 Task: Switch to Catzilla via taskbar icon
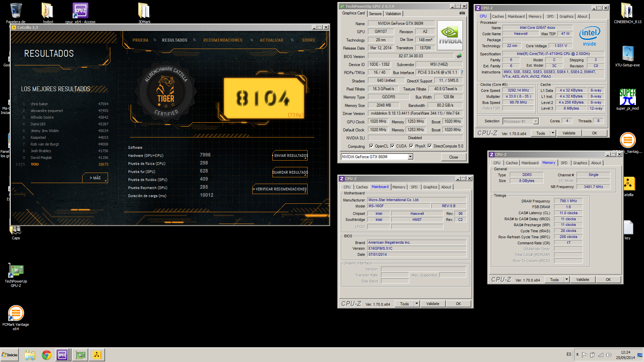click(97, 355)
